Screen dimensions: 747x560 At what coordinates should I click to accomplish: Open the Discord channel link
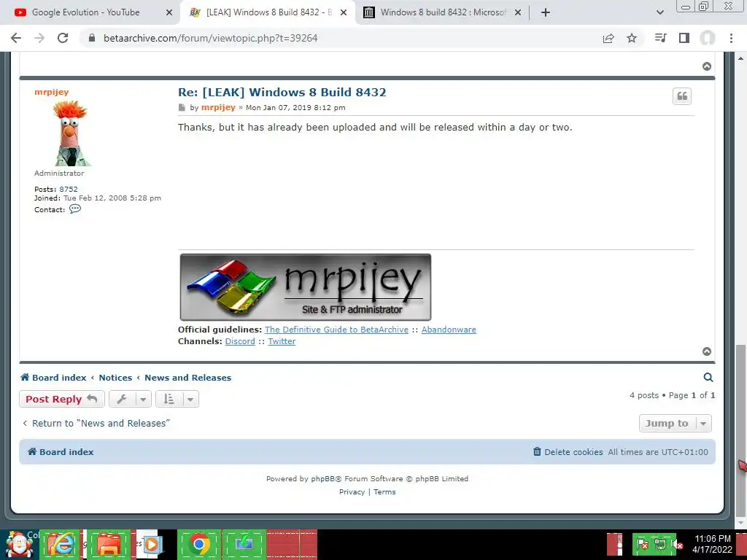pyautogui.click(x=240, y=341)
